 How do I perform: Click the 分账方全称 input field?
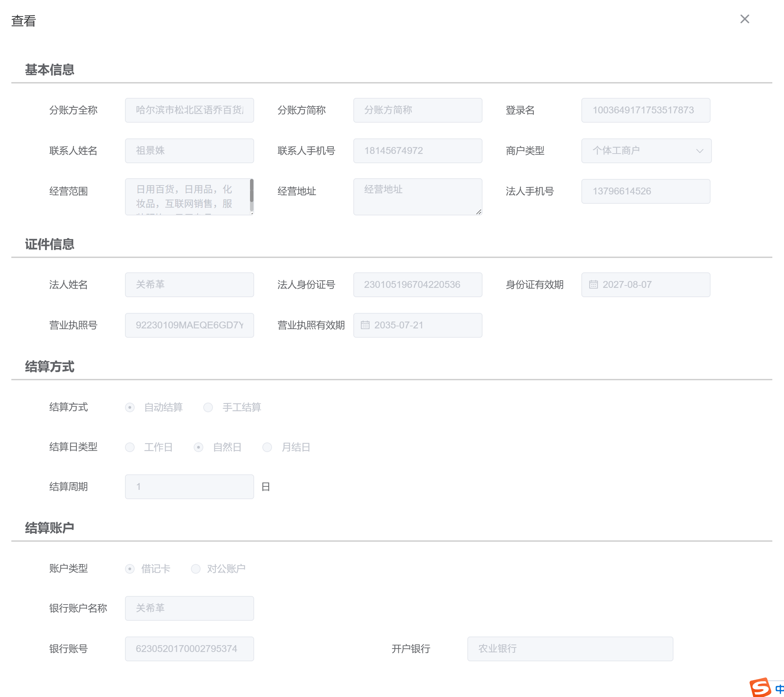[189, 111]
